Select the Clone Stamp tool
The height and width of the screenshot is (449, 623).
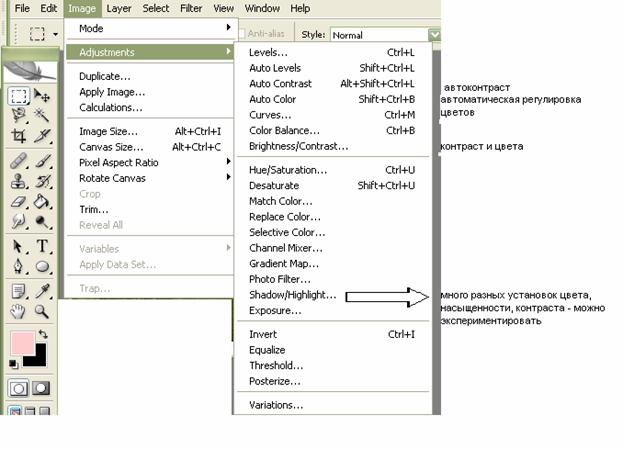click(x=18, y=182)
